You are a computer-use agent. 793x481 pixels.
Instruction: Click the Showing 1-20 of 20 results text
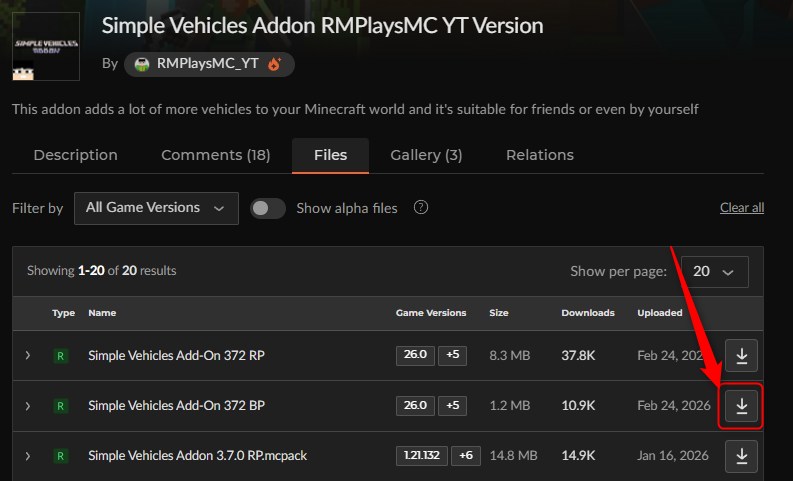[x=102, y=271]
